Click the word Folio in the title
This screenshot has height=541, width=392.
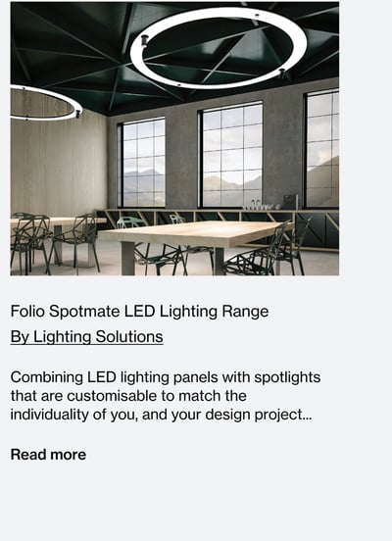click(27, 312)
